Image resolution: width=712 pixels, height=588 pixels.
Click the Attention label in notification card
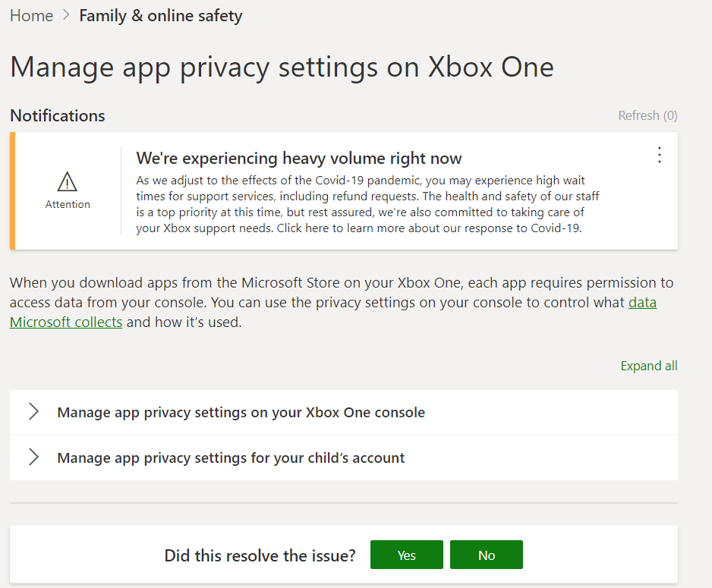click(x=68, y=205)
